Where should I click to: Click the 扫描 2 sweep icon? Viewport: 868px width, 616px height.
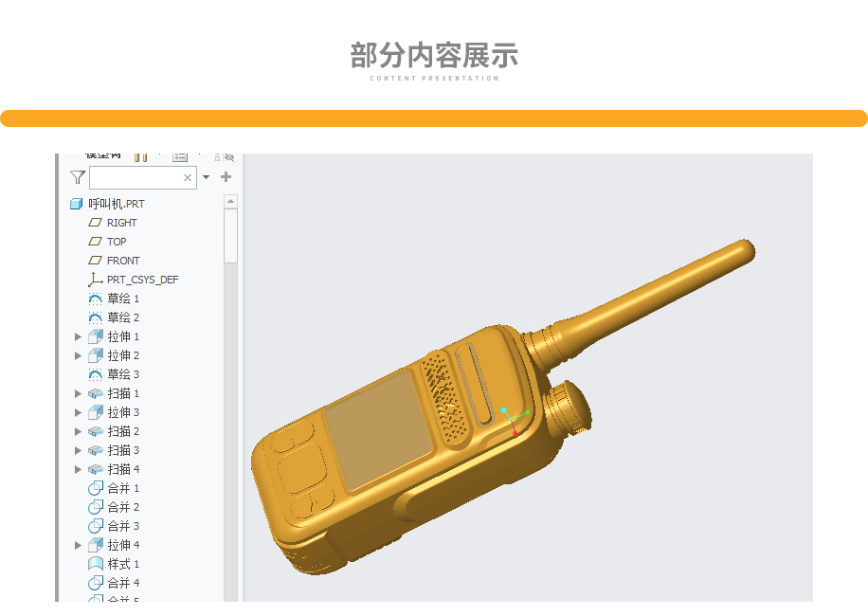pos(96,431)
